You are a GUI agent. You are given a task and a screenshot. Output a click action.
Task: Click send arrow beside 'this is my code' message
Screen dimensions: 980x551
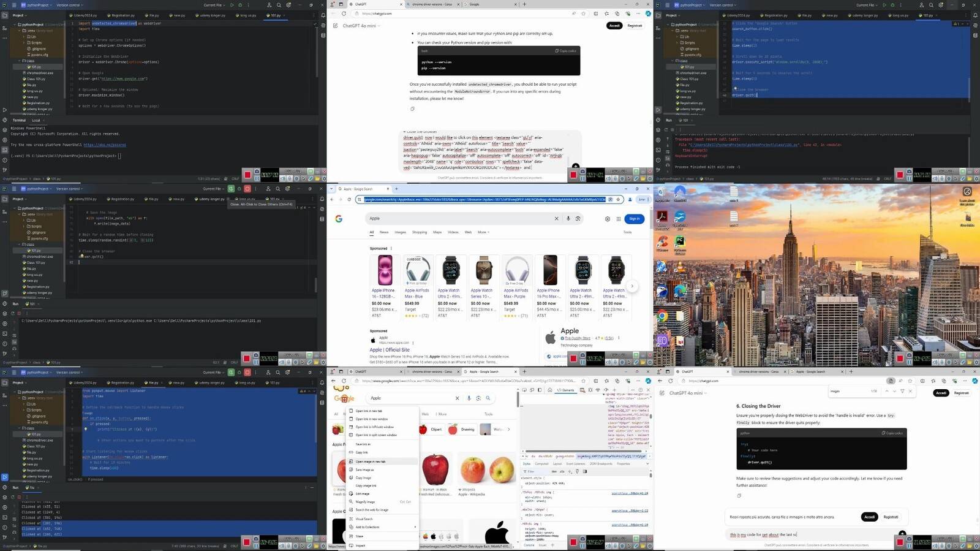[902, 534]
